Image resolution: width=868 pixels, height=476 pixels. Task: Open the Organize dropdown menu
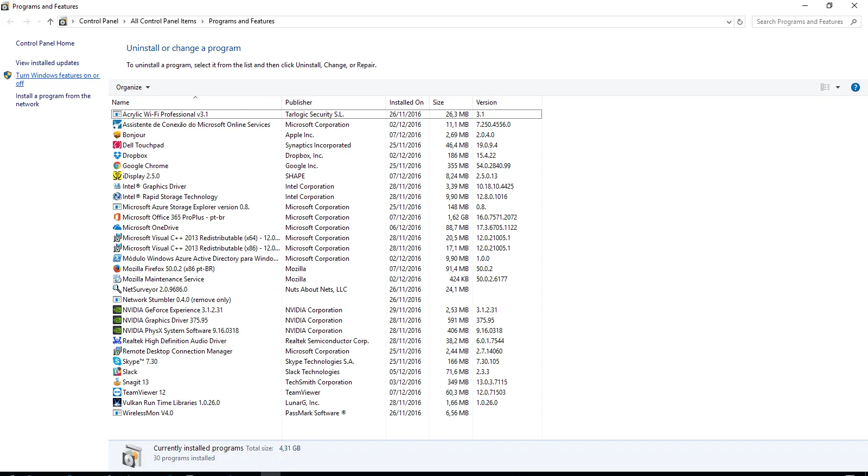(x=133, y=87)
